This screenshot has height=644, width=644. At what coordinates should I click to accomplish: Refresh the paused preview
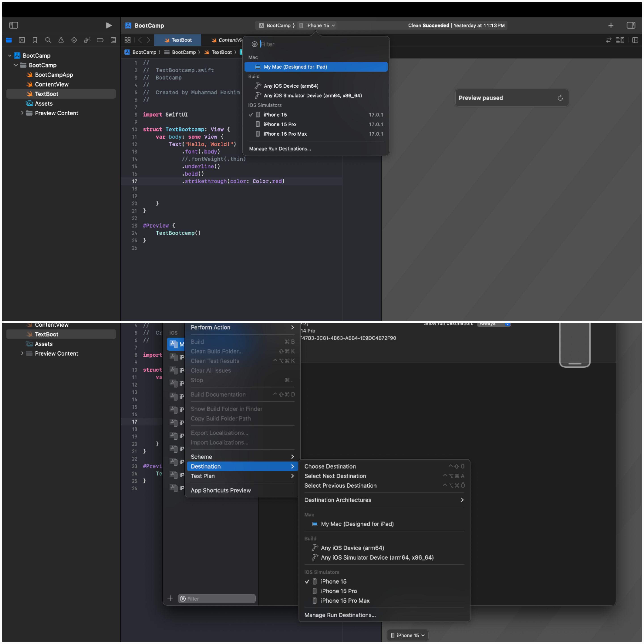coord(560,98)
